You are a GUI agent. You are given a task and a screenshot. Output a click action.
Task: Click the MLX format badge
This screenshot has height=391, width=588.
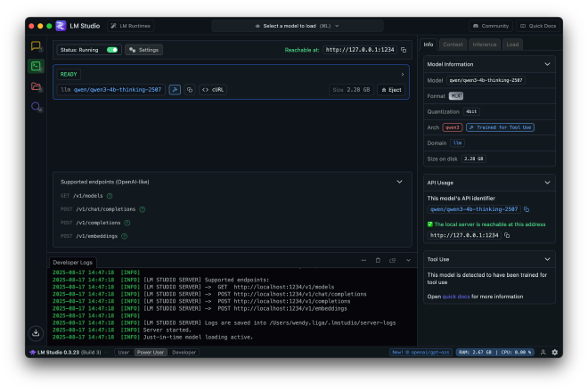[455, 96]
